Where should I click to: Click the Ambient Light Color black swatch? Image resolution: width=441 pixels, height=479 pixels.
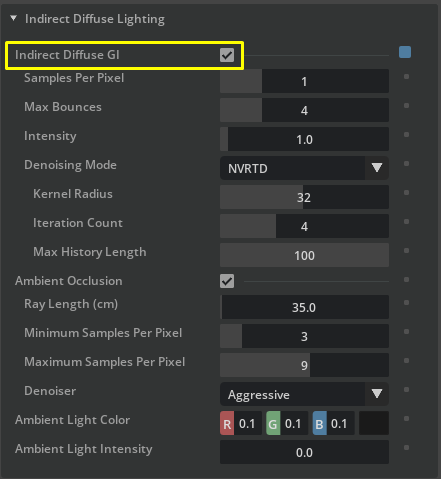[x=374, y=423]
